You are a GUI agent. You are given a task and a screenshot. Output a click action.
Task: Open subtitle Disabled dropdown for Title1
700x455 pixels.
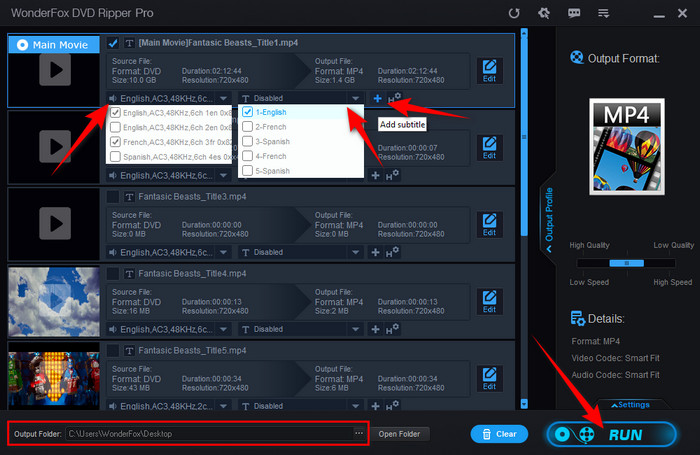(x=355, y=98)
